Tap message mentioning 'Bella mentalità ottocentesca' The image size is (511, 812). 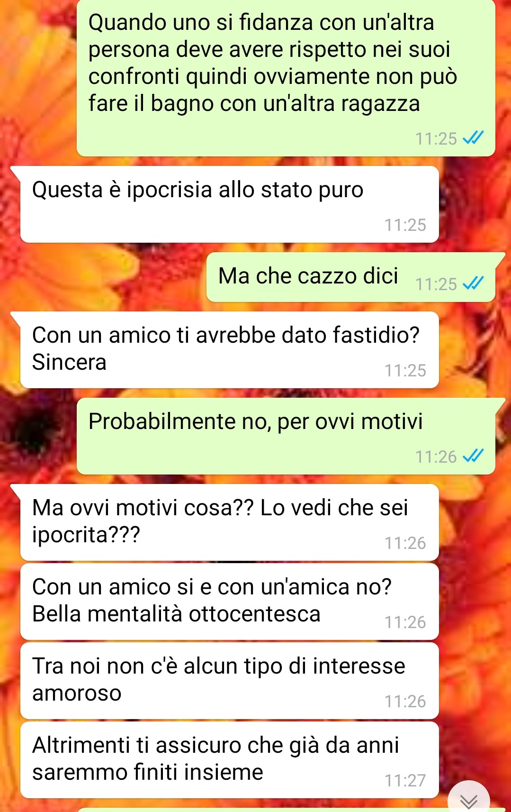click(229, 602)
